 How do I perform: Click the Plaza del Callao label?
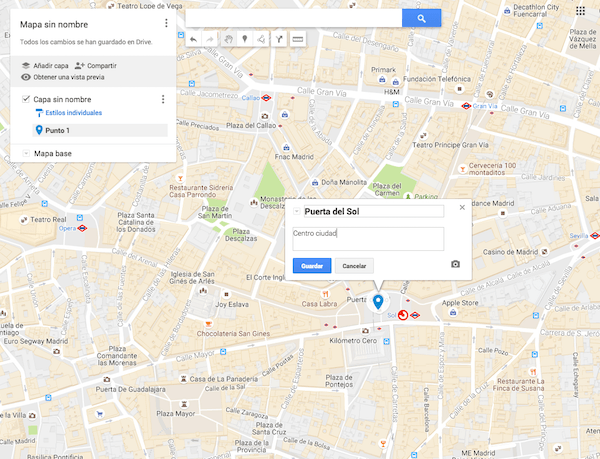click(x=251, y=125)
